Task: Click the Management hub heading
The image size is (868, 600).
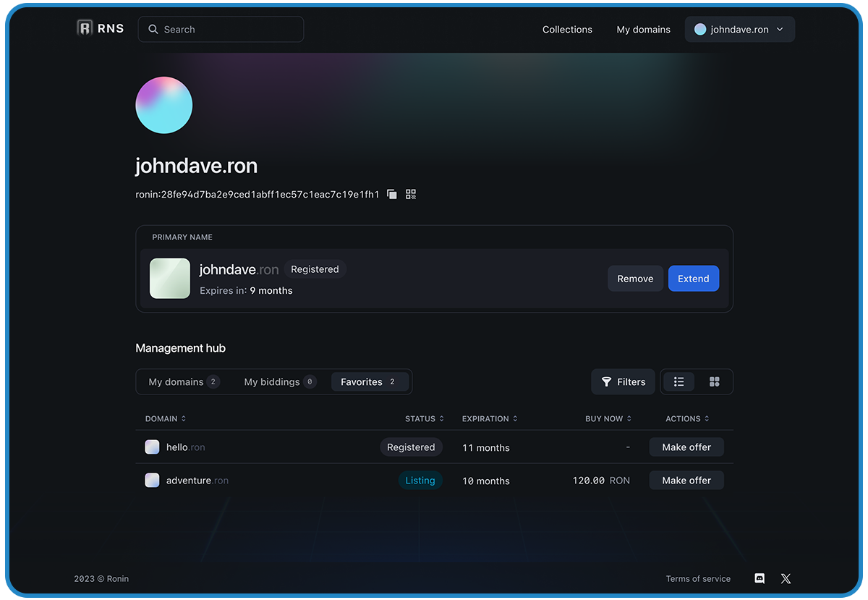Action: (x=181, y=348)
